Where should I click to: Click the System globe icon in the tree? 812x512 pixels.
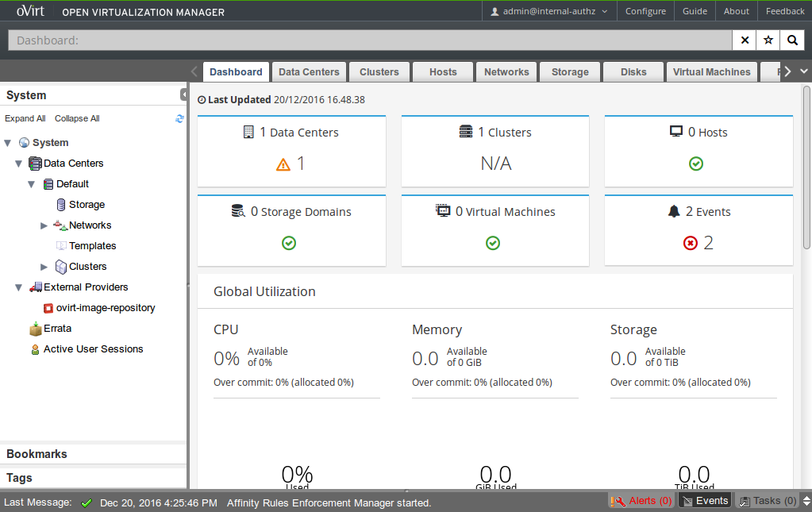24,142
